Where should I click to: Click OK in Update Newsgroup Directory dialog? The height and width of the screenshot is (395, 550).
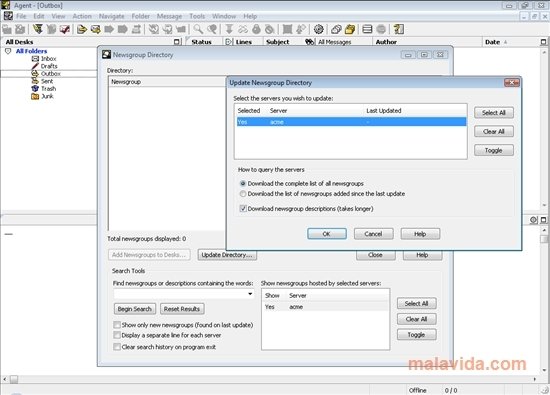tap(327, 234)
